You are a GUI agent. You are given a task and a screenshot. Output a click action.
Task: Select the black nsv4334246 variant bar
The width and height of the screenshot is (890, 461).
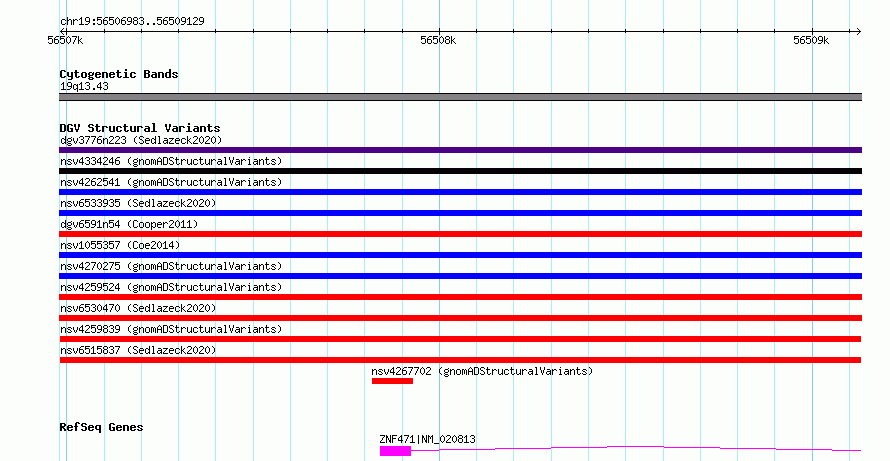[x=460, y=171]
